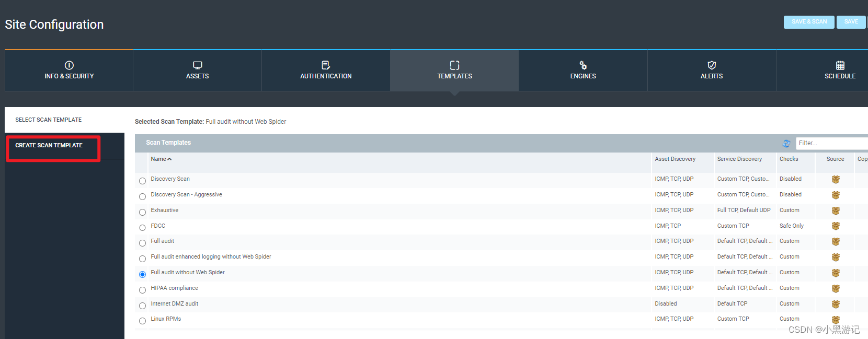The width and height of the screenshot is (868, 339).
Task: Select the Discovery Scan radio button
Action: pyautogui.click(x=142, y=181)
